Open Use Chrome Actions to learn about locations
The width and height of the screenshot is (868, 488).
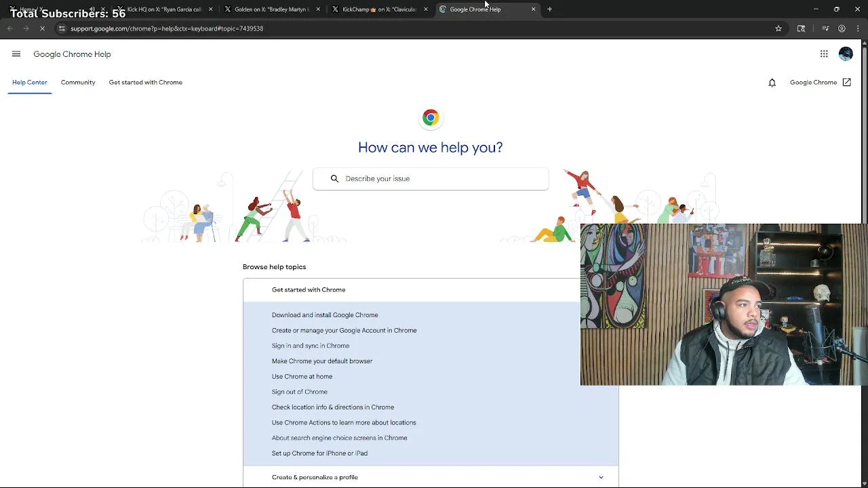click(344, 423)
